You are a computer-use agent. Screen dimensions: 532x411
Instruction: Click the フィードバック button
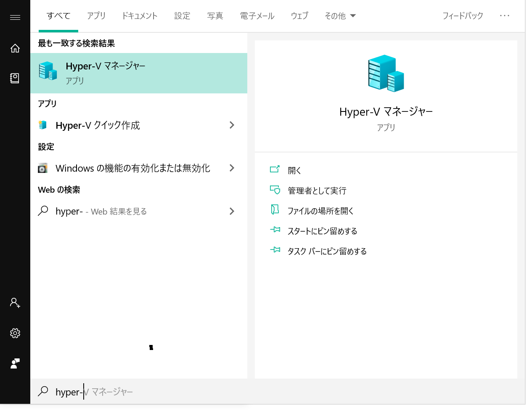pos(463,16)
